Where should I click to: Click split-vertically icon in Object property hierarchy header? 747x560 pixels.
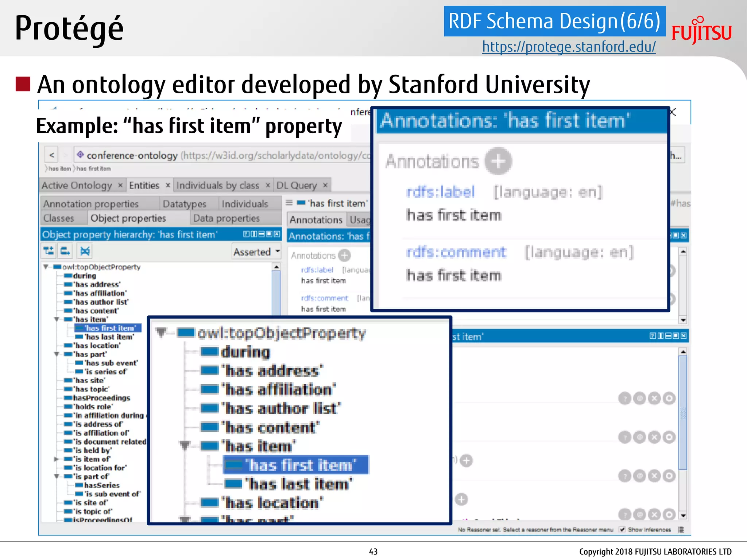[x=254, y=234]
